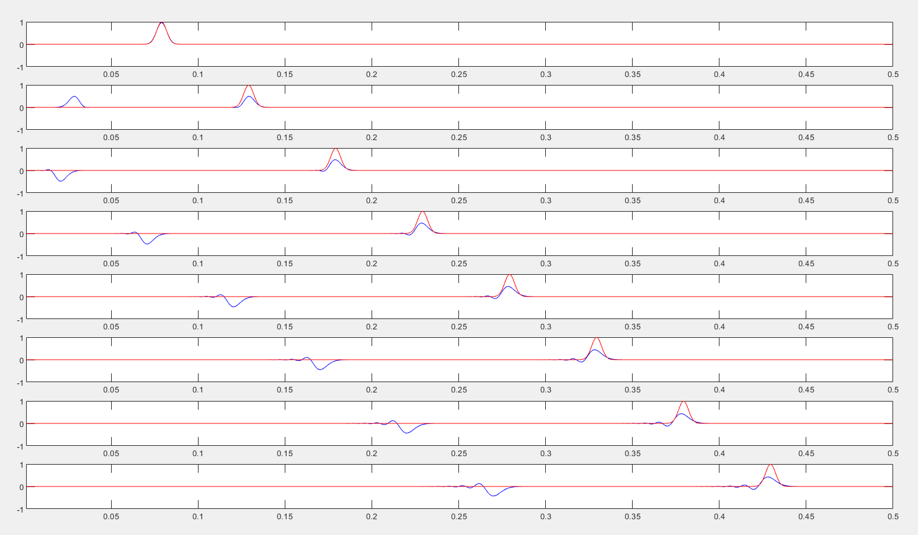The height and width of the screenshot is (535, 918).
Task: Click the red peak in the top subplot
Action: tap(162, 23)
